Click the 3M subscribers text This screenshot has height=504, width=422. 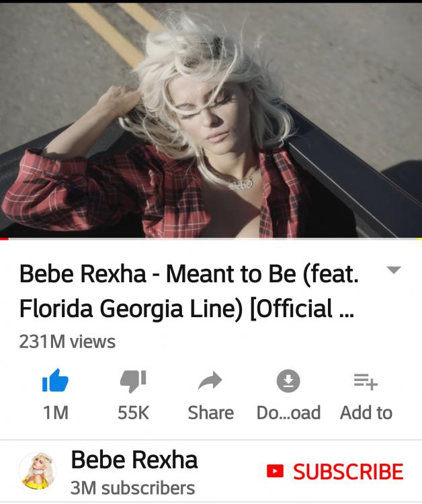[132, 488]
